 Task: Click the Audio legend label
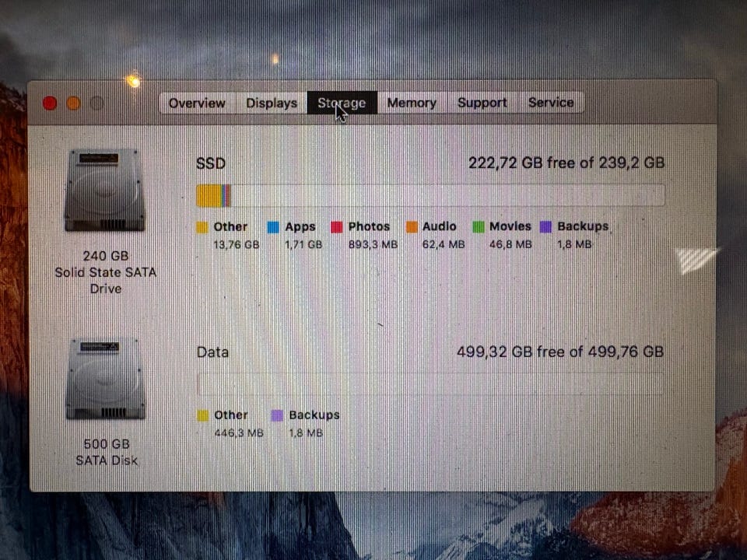coord(439,226)
